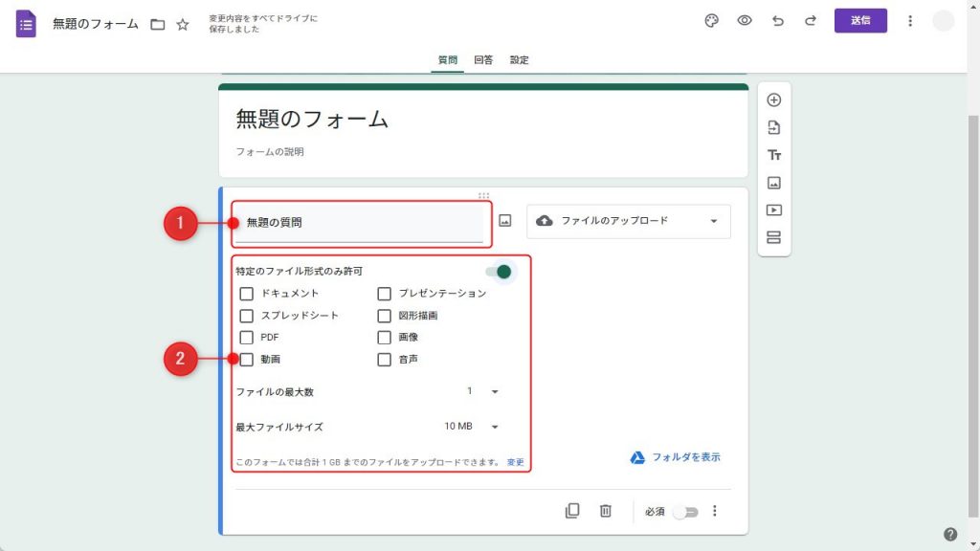Click the form heading 無題のフォーム
Screen dimensions: 980x551
(312, 119)
